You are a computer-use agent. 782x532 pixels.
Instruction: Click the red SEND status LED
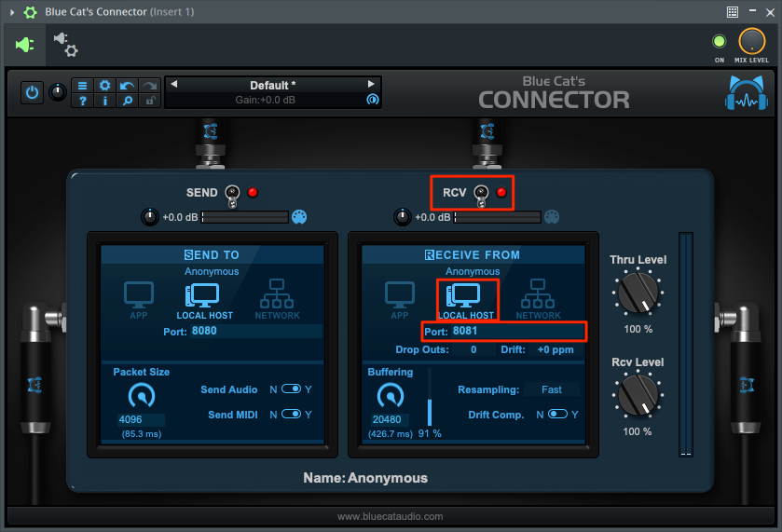[x=253, y=192]
